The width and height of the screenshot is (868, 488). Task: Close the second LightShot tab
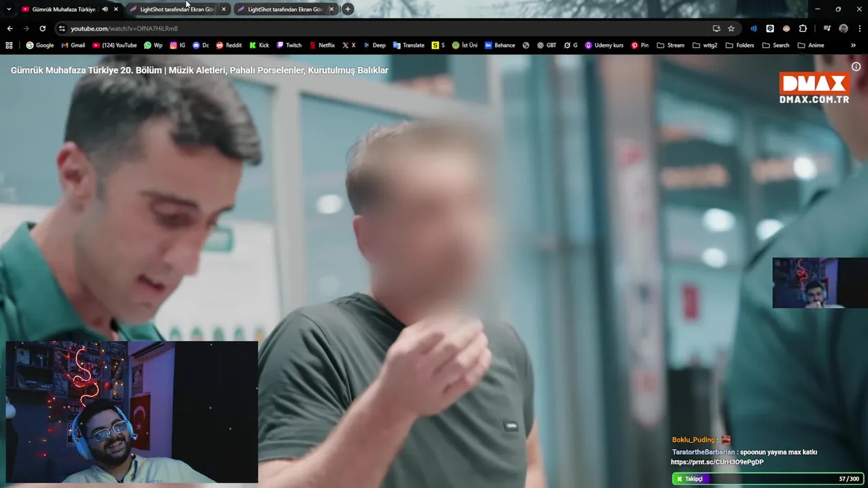[332, 9]
